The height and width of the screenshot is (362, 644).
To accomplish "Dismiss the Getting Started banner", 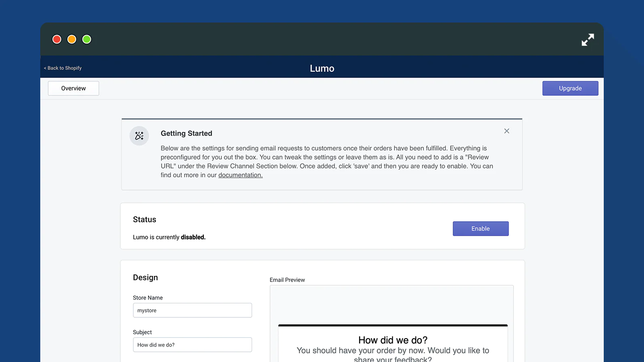I will click(x=507, y=131).
